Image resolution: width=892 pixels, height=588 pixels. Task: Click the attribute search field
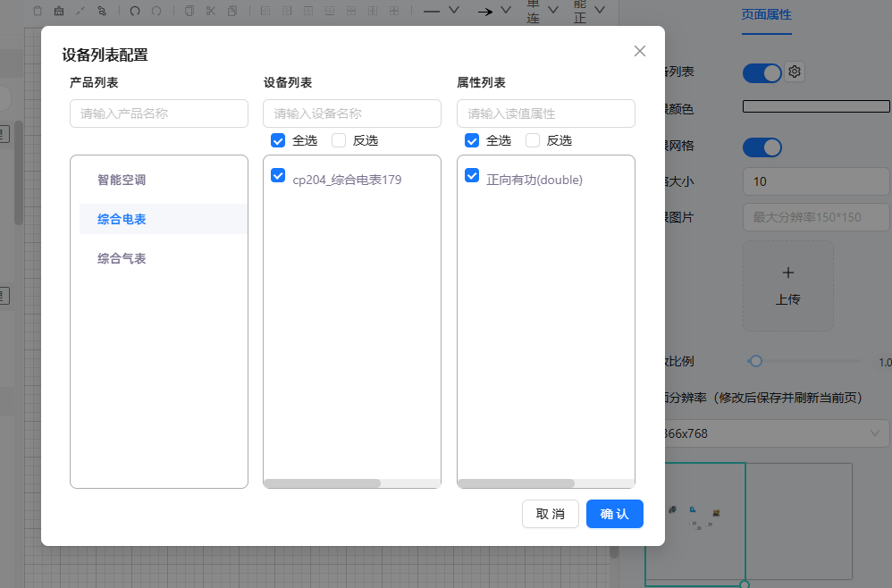[x=545, y=113]
